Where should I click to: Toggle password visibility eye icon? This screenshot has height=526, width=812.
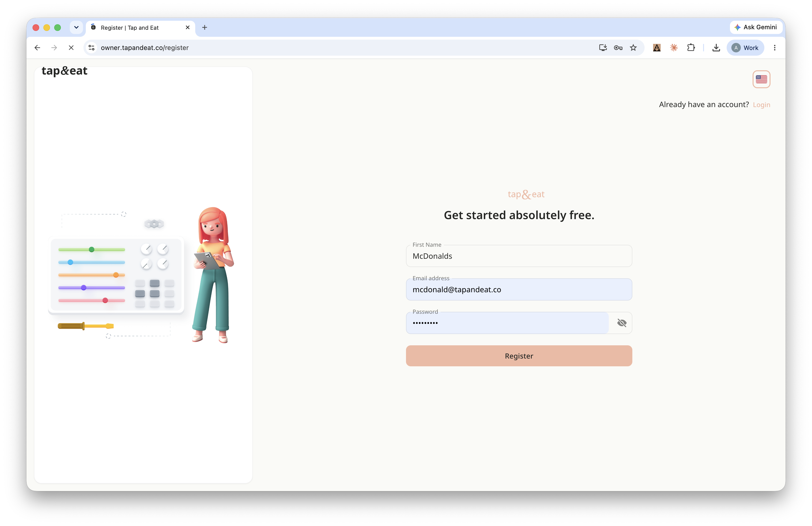[622, 323]
